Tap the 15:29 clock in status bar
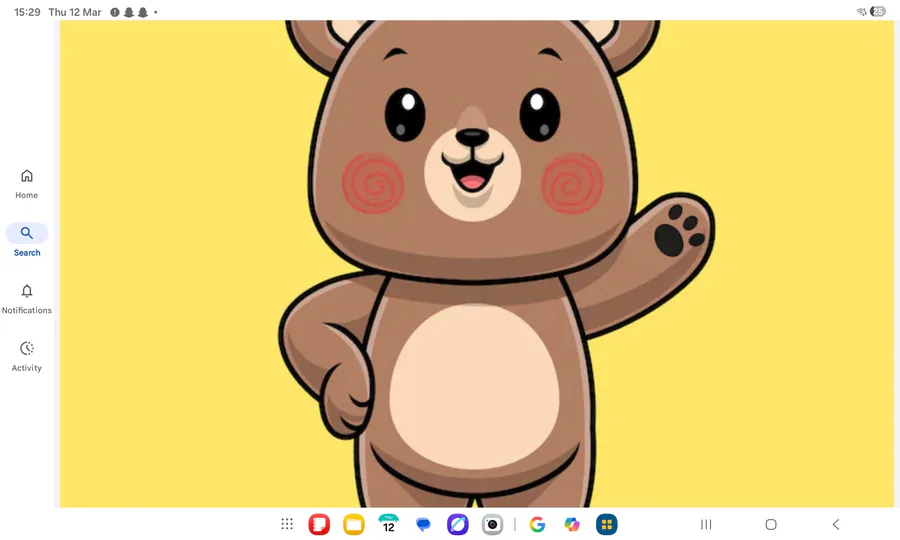This screenshot has height=540, width=900. (x=27, y=12)
